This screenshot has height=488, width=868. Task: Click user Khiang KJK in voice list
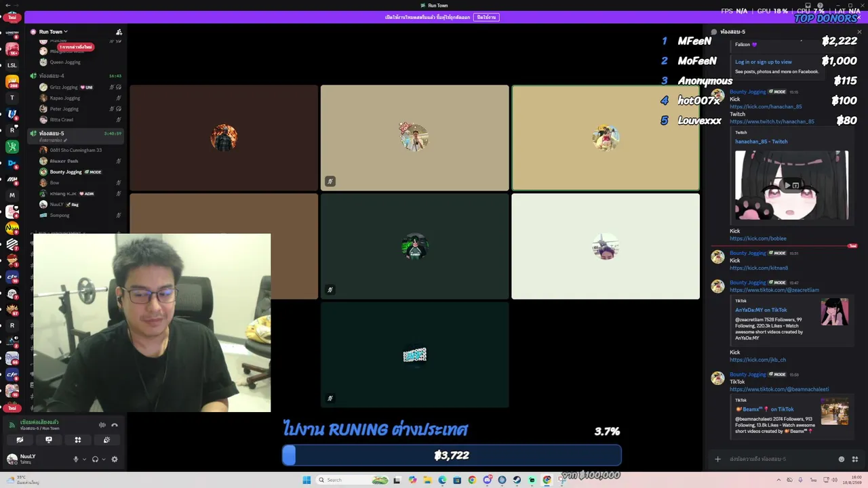[63, 194]
